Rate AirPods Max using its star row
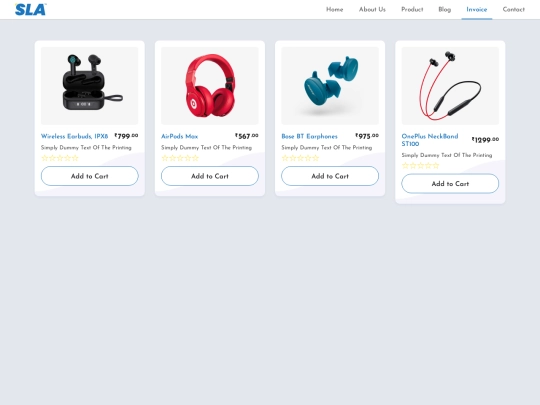The width and height of the screenshot is (540, 405). [180, 158]
